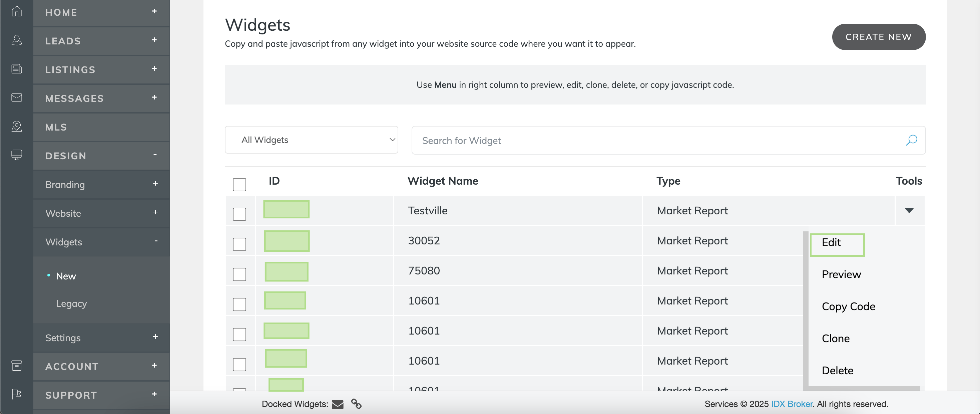Click the search magnifier icon
Image resolution: width=980 pixels, height=414 pixels.
[x=911, y=140]
